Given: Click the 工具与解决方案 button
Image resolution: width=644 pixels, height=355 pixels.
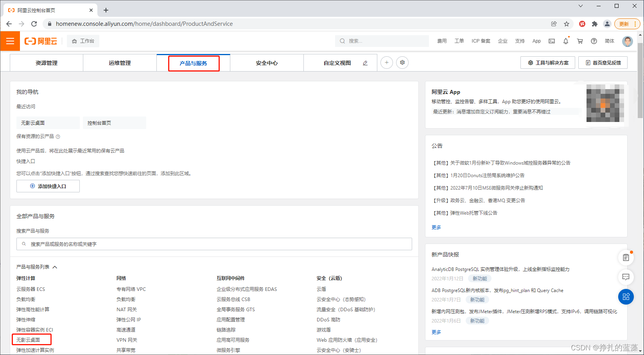Looking at the screenshot, I should 547,62.
